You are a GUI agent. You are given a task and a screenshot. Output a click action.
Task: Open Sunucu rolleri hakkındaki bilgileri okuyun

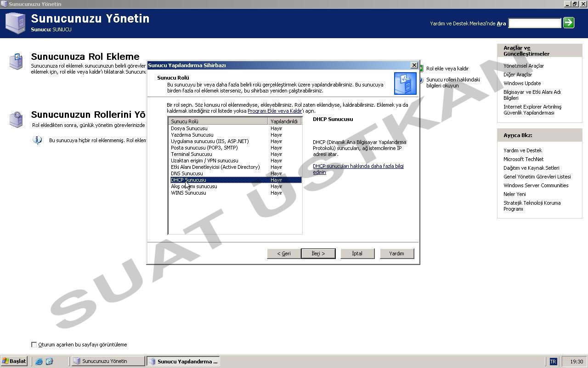pyautogui.click(x=453, y=82)
